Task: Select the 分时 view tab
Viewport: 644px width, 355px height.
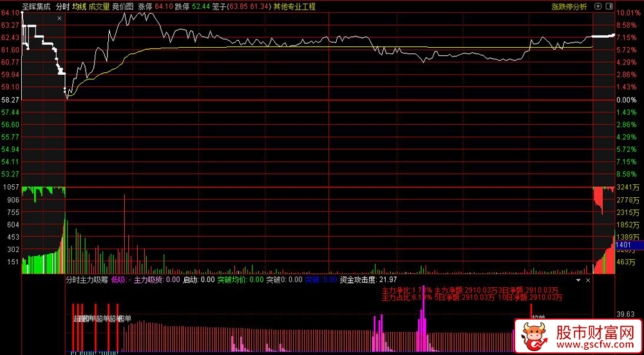Action: coord(62,6)
